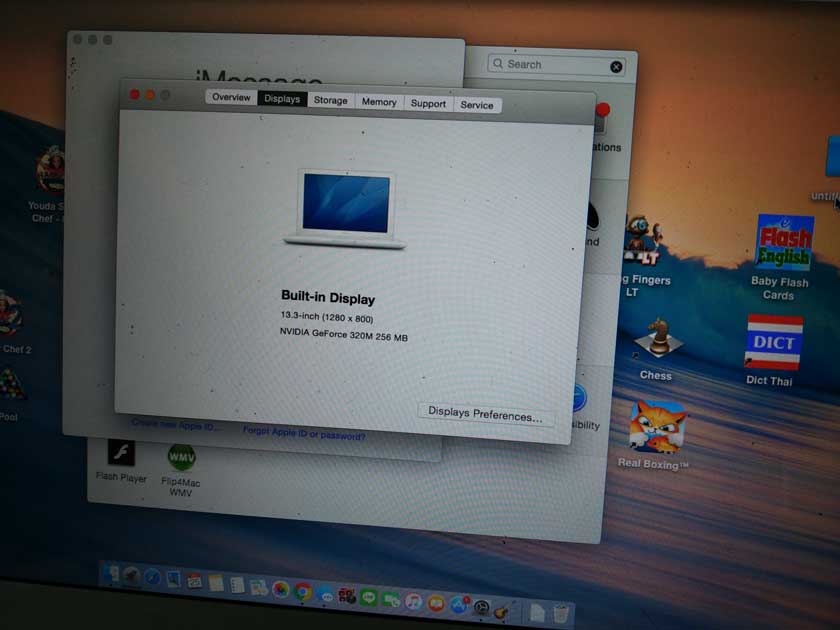Click Create new Apple ID link
840x630 pixels.
pyautogui.click(x=175, y=425)
